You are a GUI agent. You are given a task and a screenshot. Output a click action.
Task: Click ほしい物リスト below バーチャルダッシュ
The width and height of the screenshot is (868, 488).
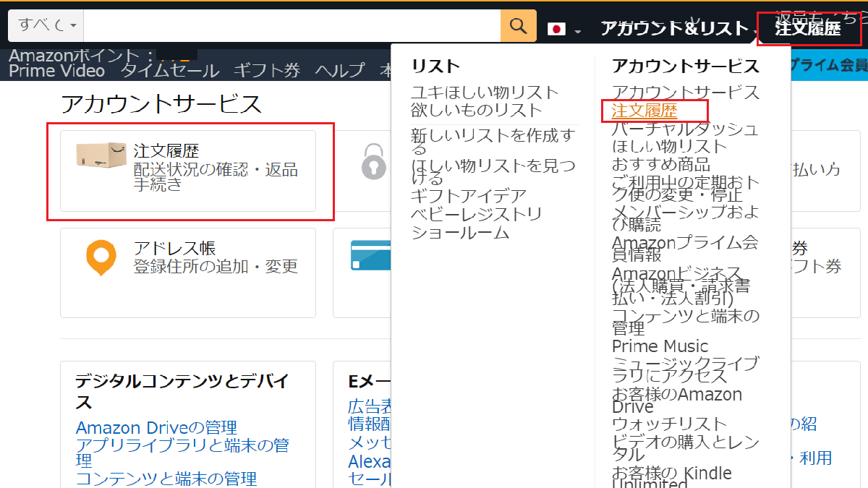[670, 147]
